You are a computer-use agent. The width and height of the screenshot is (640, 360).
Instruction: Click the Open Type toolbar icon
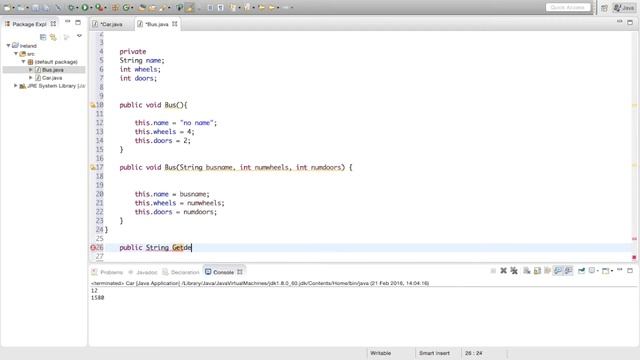[x=142, y=7]
